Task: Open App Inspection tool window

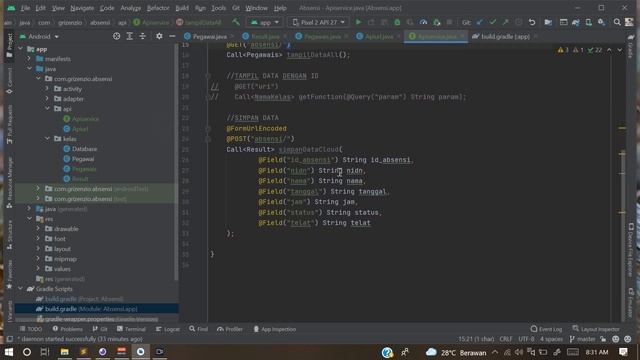Action: coord(274,329)
